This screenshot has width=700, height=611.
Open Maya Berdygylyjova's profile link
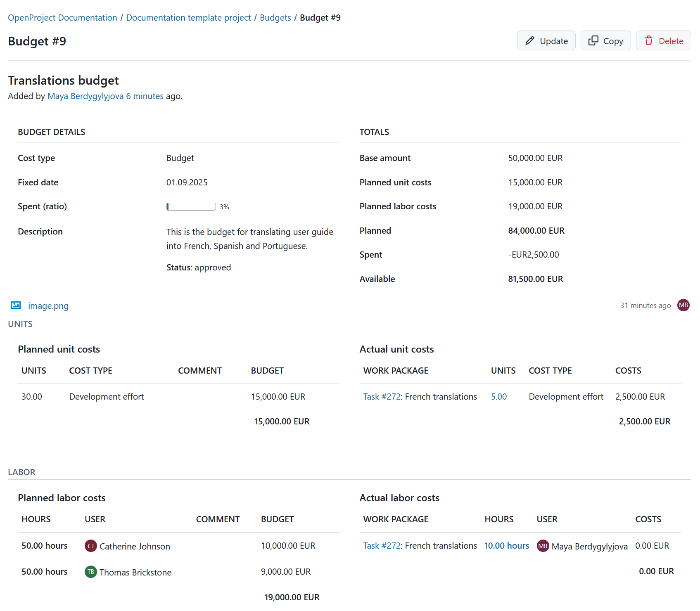[x=85, y=96]
